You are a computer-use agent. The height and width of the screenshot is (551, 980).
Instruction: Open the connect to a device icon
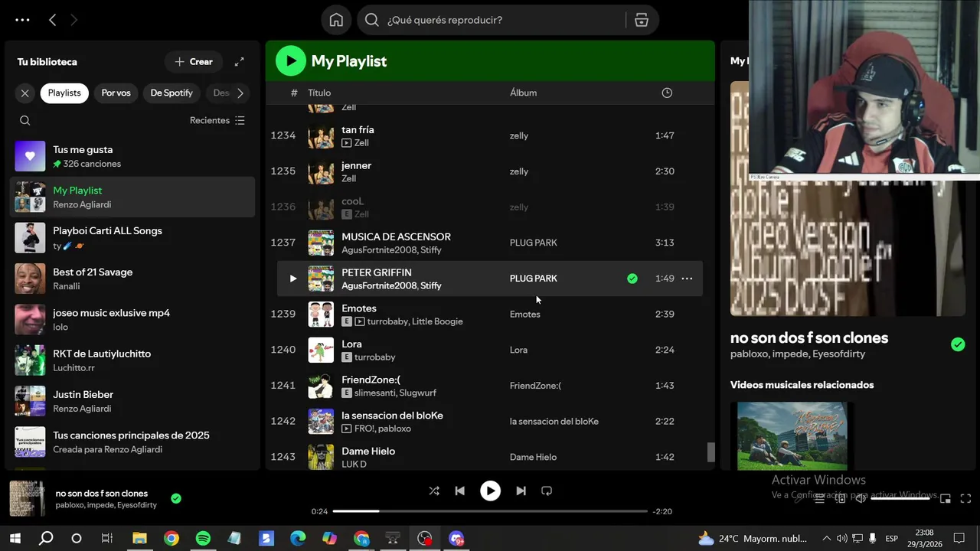(840, 498)
